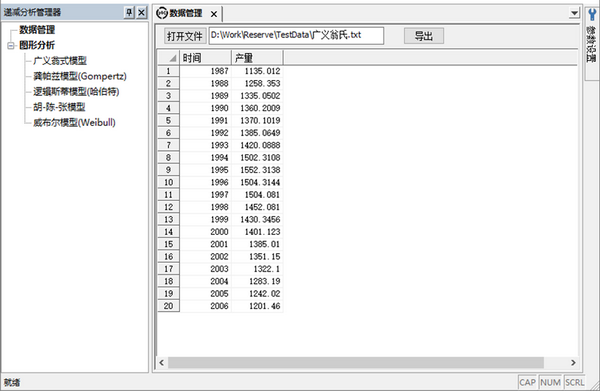Click the cell with year 1996
This screenshot has height=391, width=600.
205,182
